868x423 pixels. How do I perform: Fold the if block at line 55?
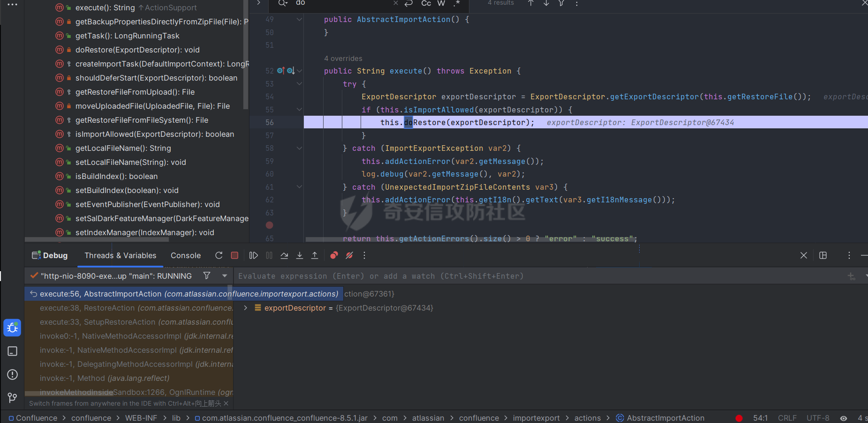pos(299,110)
